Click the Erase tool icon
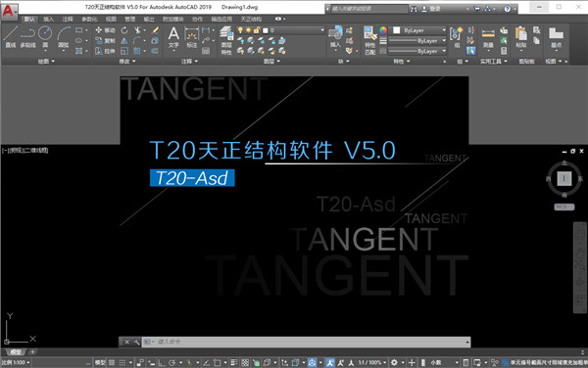The image size is (588, 368). tap(155, 30)
